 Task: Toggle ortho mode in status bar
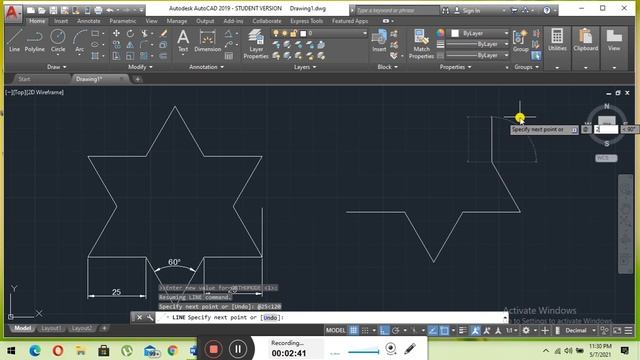click(x=384, y=331)
